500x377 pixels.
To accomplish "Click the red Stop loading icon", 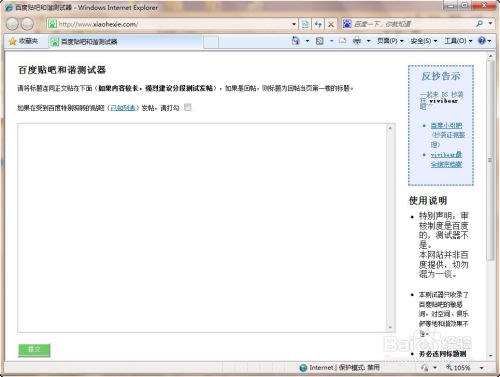I will tap(331, 24).
